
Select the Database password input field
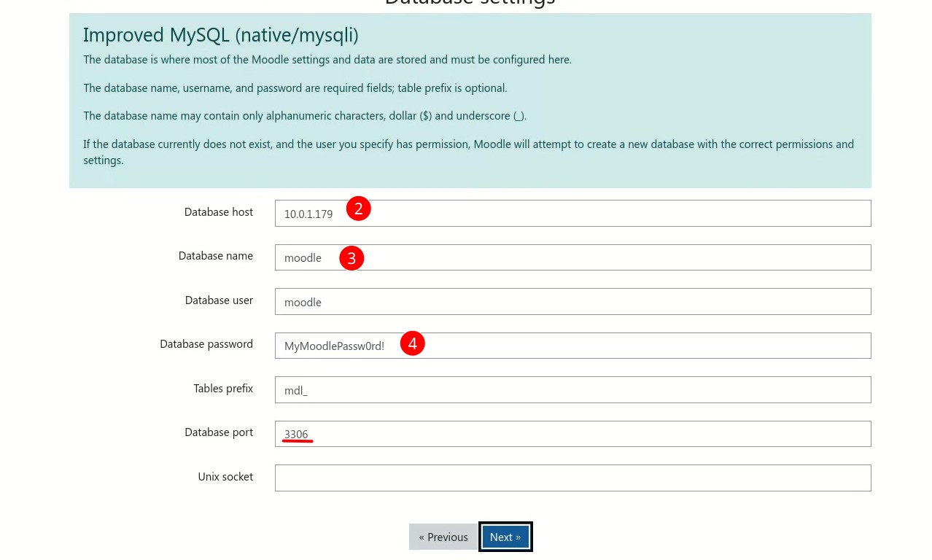coord(572,345)
